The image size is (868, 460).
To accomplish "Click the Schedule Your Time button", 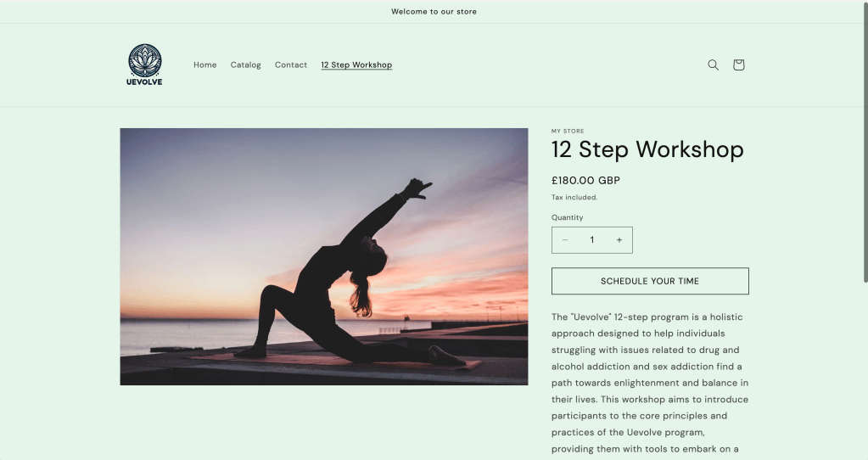I will 650,281.
